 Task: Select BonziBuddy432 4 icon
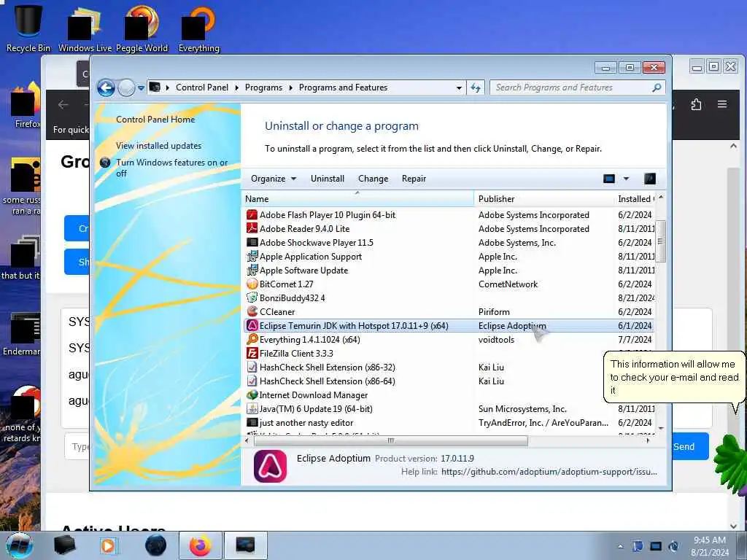pyautogui.click(x=252, y=297)
